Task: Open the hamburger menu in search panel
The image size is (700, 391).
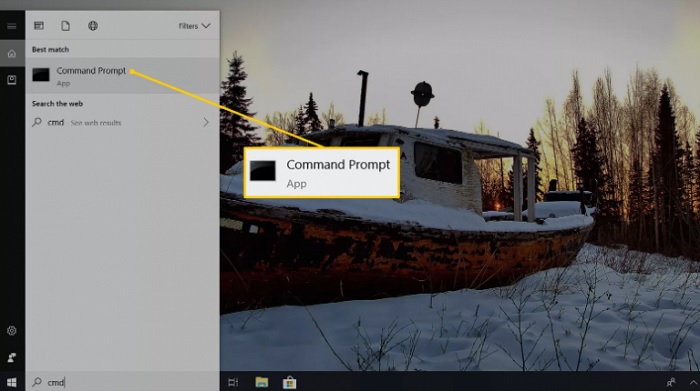Action: coord(12,26)
